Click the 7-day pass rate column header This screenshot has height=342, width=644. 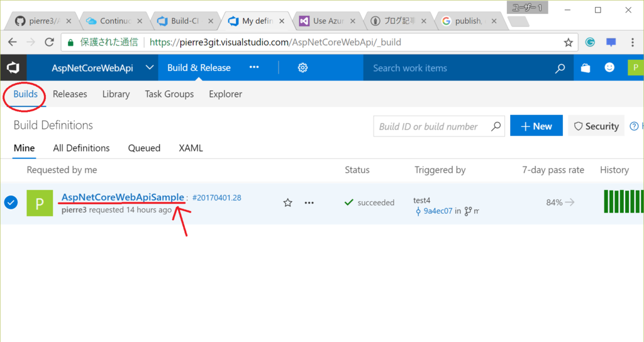[x=553, y=170]
